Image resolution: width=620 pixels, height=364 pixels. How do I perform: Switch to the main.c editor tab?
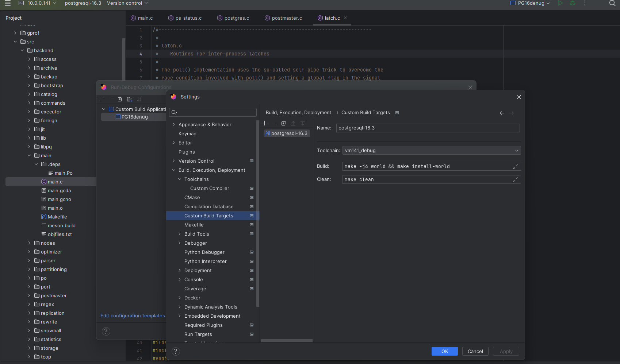[x=142, y=18]
